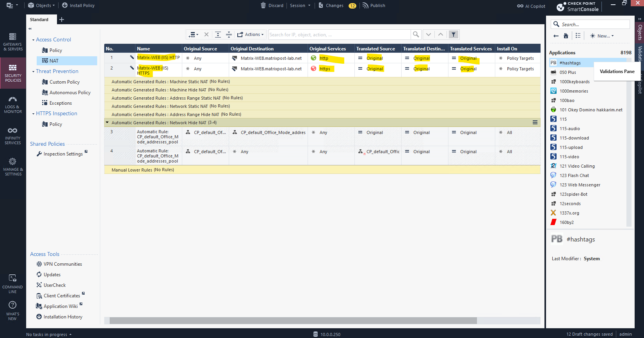
Task: Click the rulebase search field
Action: pos(339,35)
